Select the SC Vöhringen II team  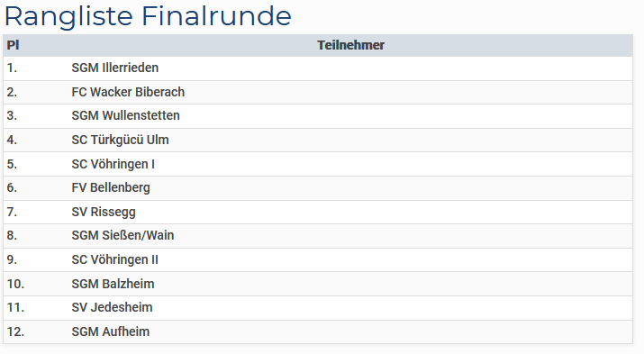click(115, 260)
